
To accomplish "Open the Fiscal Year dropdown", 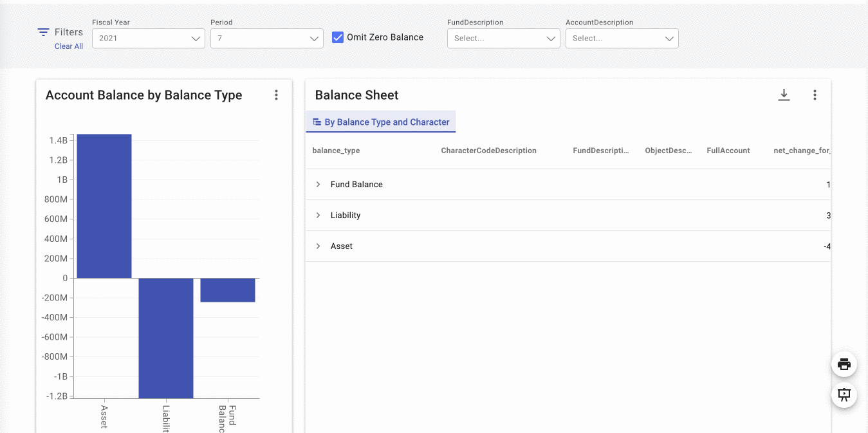I will (x=149, y=39).
